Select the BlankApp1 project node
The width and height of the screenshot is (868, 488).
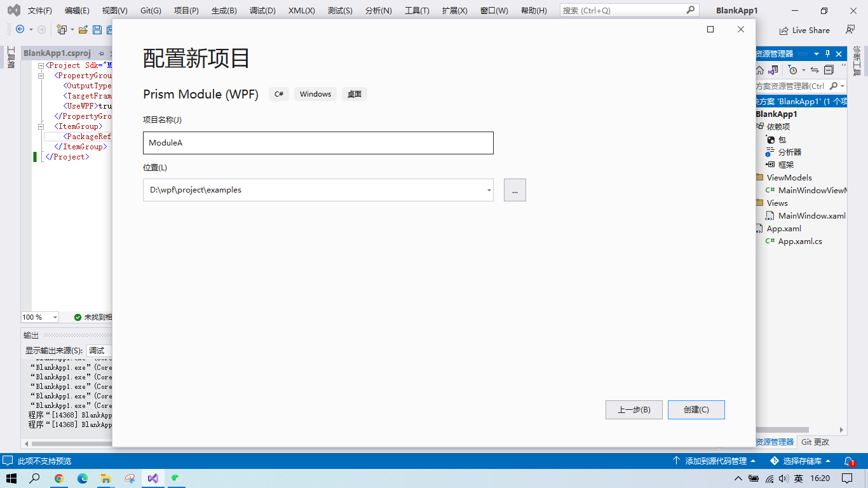[776, 114]
